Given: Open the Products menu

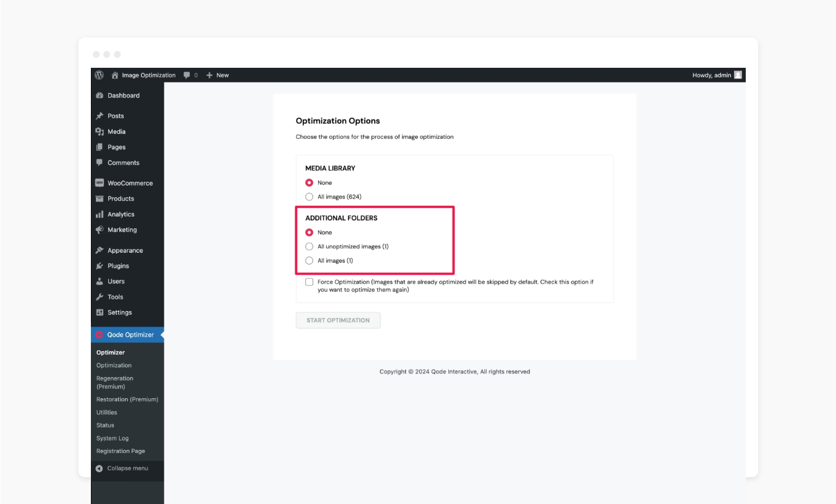Looking at the screenshot, I should click(x=121, y=198).
